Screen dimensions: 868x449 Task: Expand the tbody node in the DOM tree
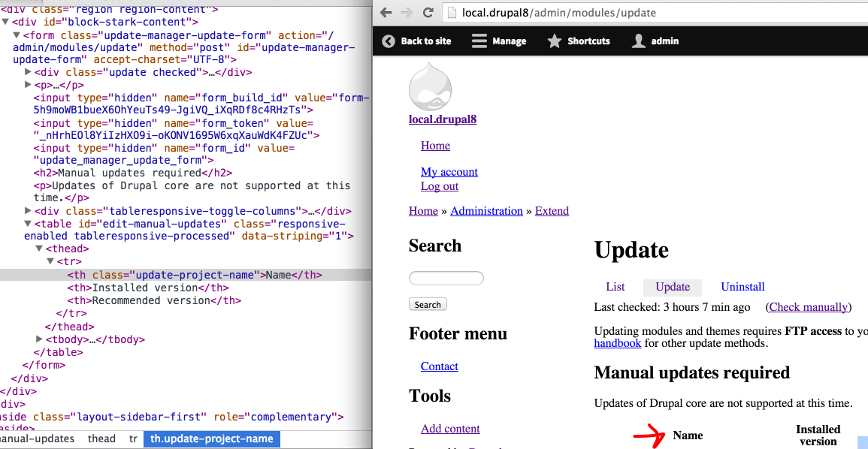click(x=40, y=339)
